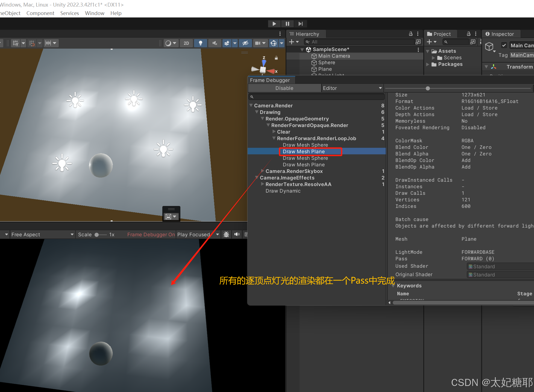Screen dimensions: 534x392
Task: Open Gizmos dropdown arrow
Action: click(x=282, y=43)
